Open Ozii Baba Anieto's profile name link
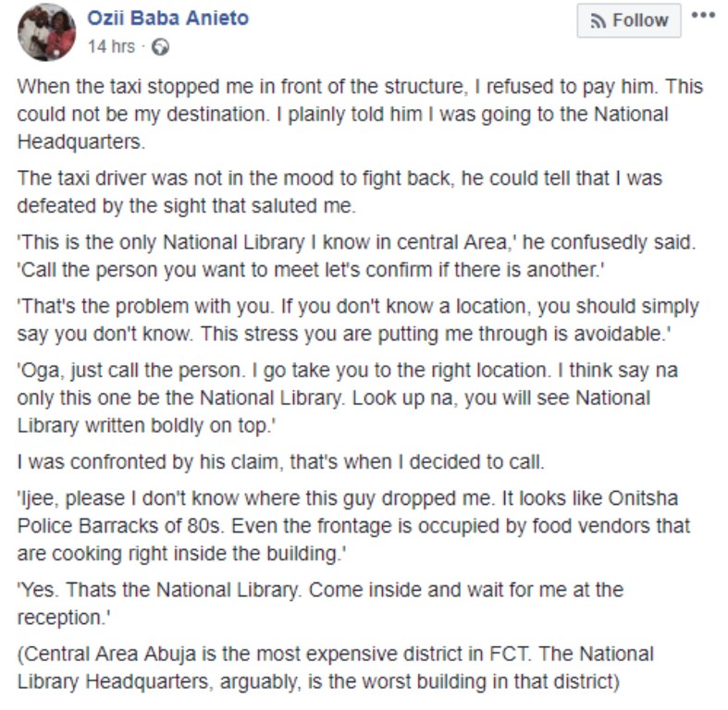The height and width of the screenshot is (710, 728). (168, 18)
